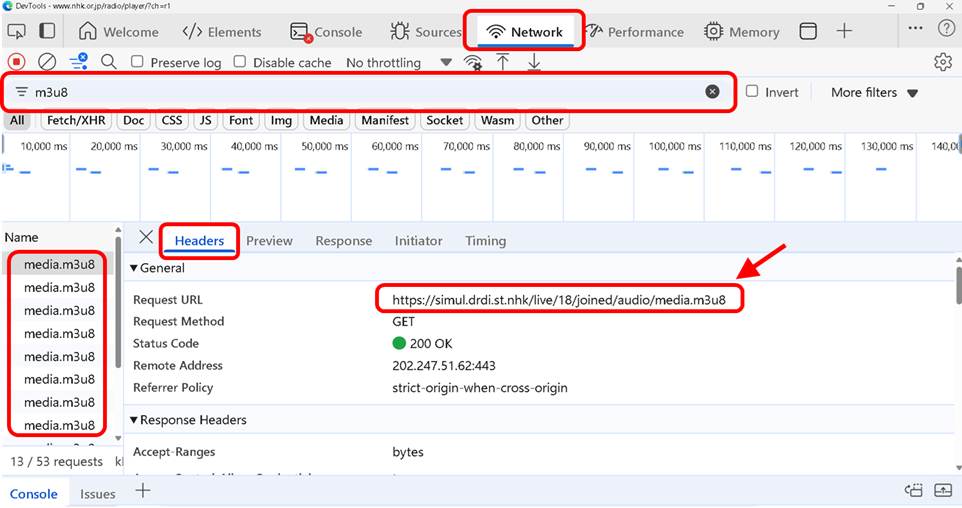Check the Invert filter checkbox
The height and width of the screenshot is (508, 962).
coord(752,92)
